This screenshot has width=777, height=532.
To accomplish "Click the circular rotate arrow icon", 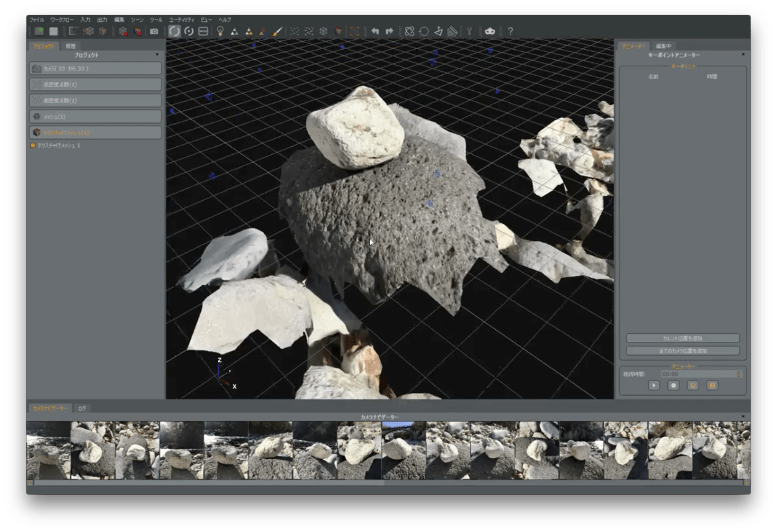I will pyautogui.click(x=424, y=31).
